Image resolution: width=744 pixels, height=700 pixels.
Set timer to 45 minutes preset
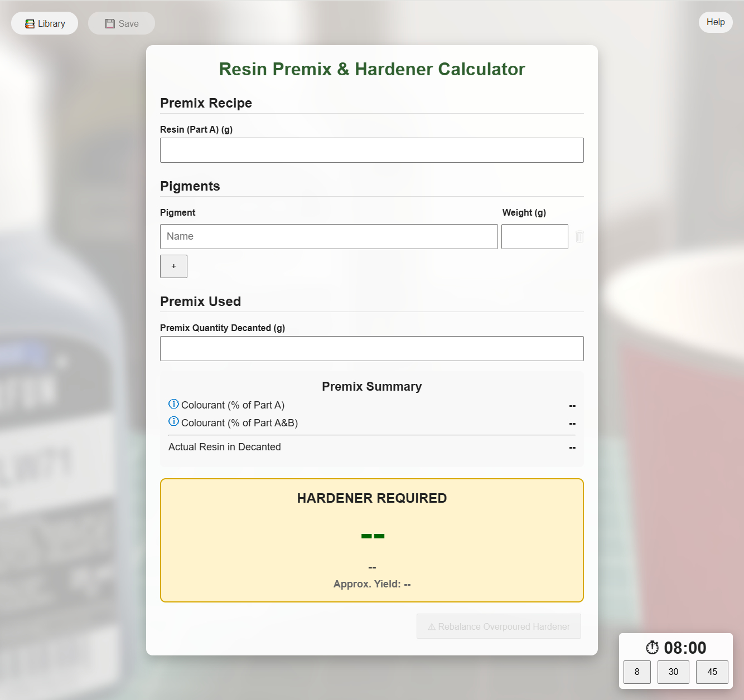click(x=712, y=672)
